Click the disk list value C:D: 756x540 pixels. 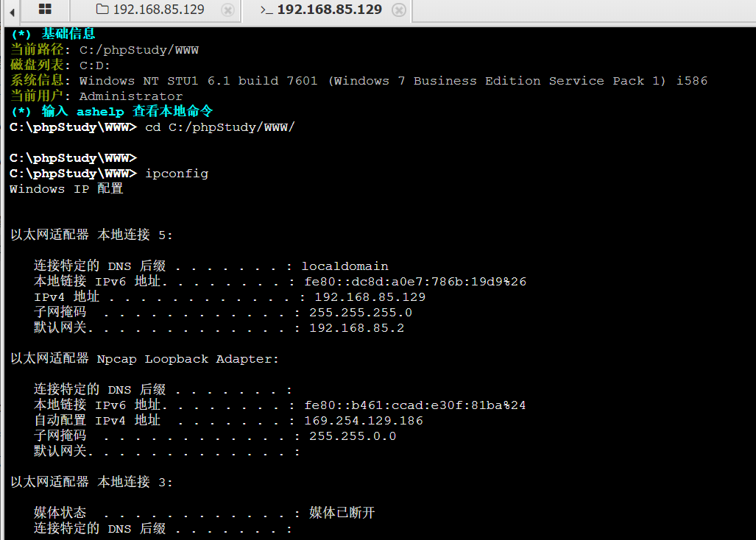coord(94,65)
